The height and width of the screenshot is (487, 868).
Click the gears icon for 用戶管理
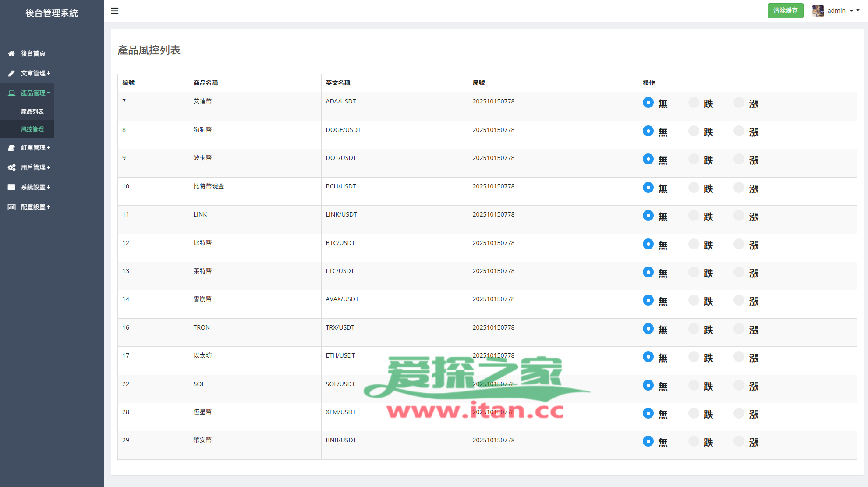coord(11,167)
